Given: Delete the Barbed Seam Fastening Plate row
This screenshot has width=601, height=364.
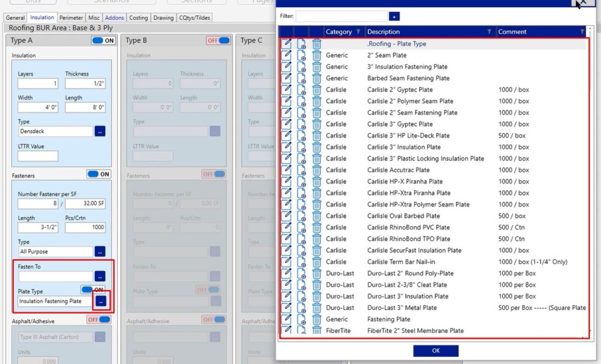Looking at the screenshot, I should click(317, 78).
